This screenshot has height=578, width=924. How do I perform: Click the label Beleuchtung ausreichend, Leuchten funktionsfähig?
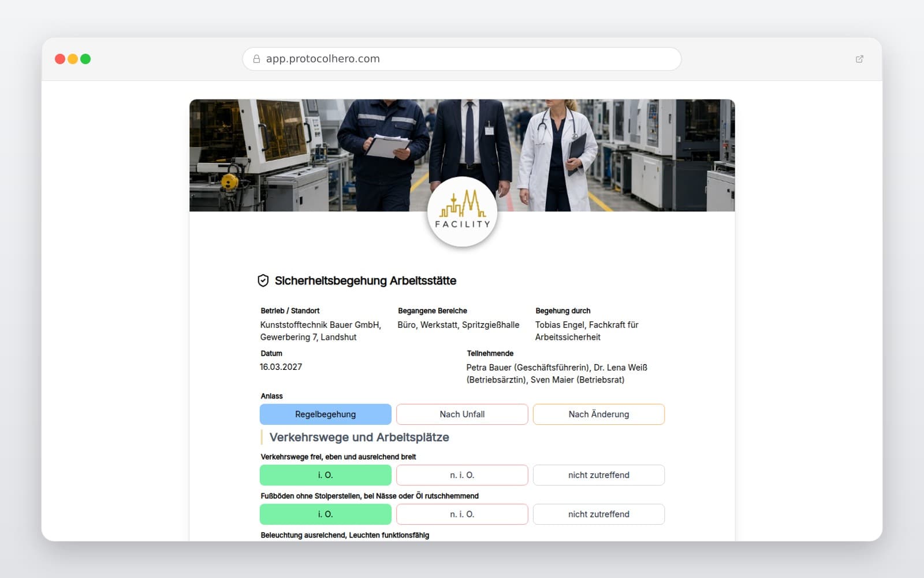345,535
